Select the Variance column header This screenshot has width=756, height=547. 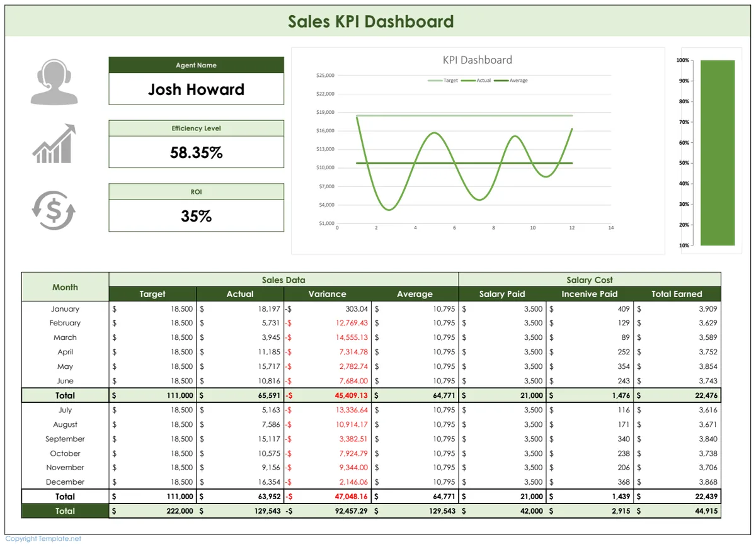(328, 294)
